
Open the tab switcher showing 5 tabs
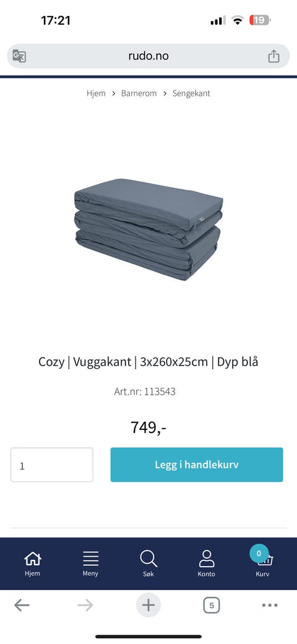(212, 606)
